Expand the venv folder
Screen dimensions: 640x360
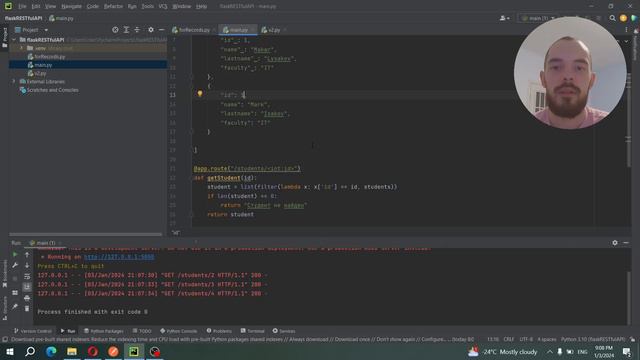point(22,48)
